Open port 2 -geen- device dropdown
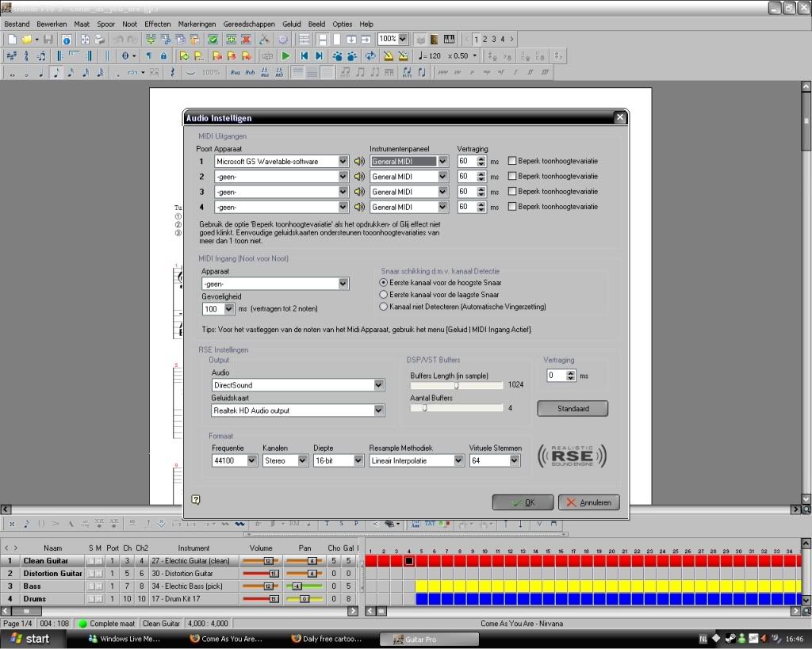This screenshot has height=649, width=812. point(343,177)
